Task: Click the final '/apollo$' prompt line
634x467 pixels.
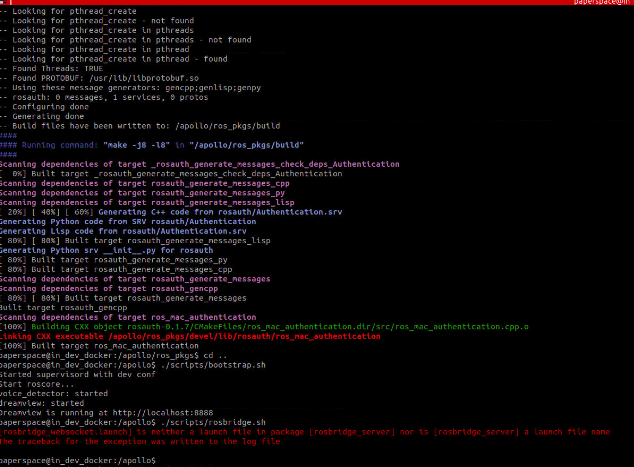Action: coord(78,461)
